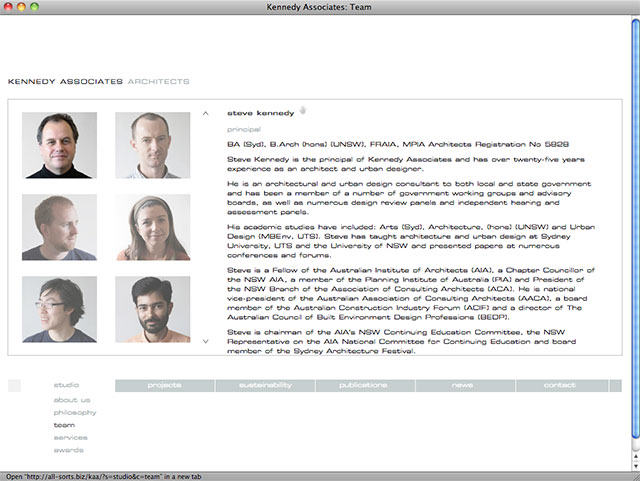This screenshot has height=481, width=640.
Task: Select the dark-haired man in black turtleneck photo
Action: pos(60,145)
